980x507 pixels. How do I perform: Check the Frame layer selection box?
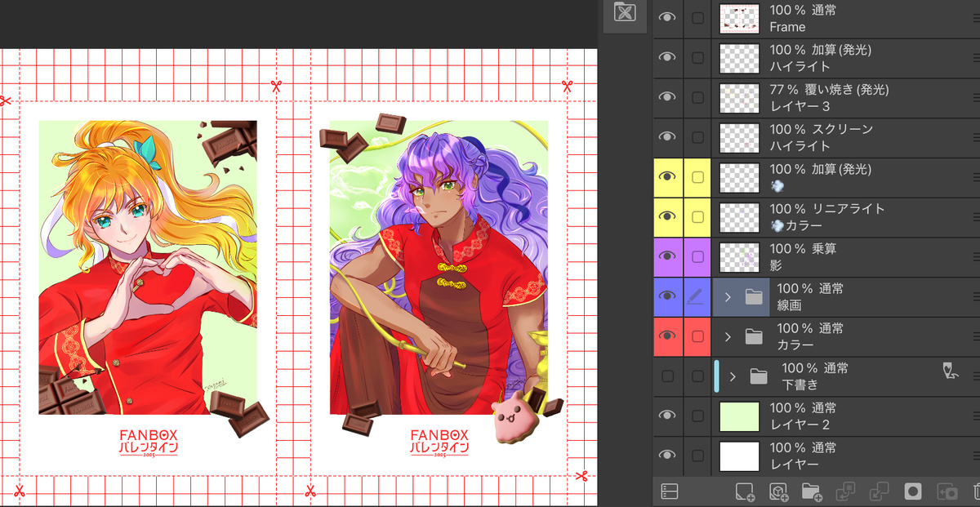coord(697,18)
